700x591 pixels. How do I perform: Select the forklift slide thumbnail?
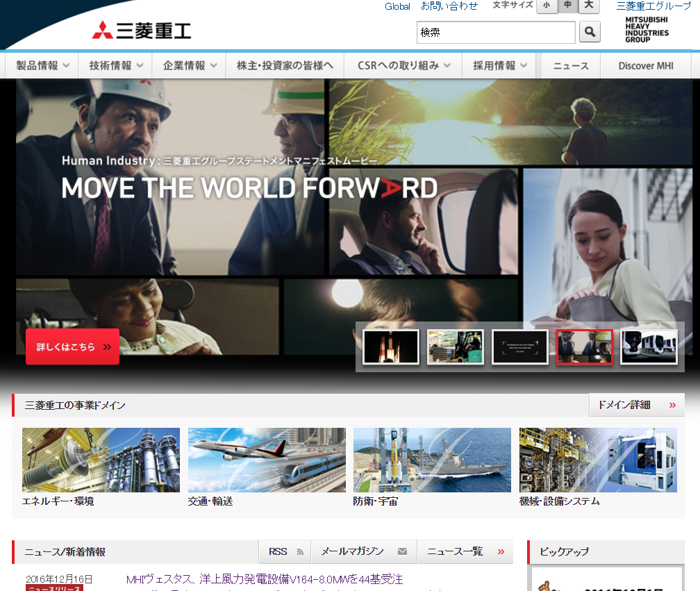click(x=456, y=347)
